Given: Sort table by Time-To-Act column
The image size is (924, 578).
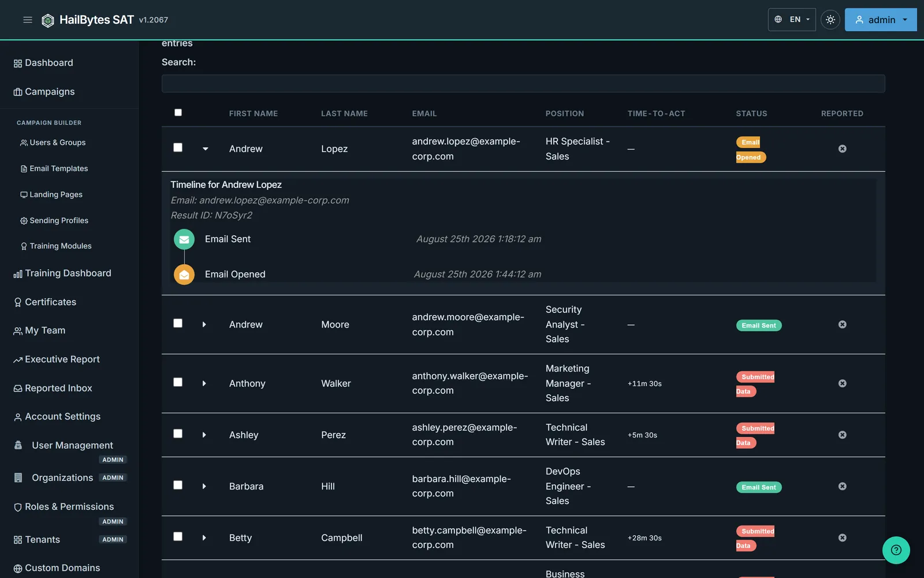Looking at the screenshot, I should [657, 114].
